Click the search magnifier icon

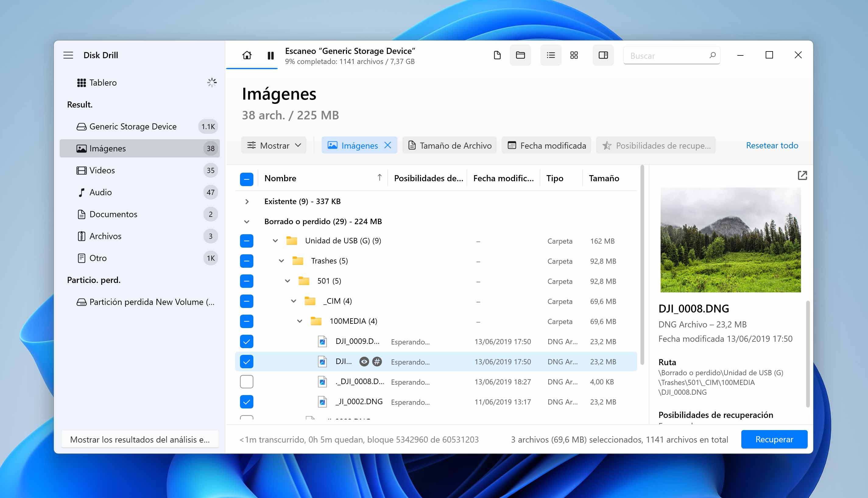click(713, 55)
